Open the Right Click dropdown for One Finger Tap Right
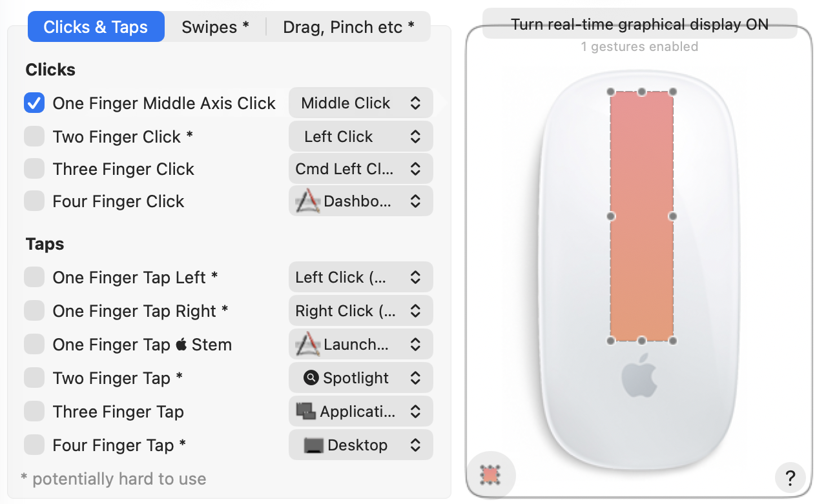 point(360,310)
